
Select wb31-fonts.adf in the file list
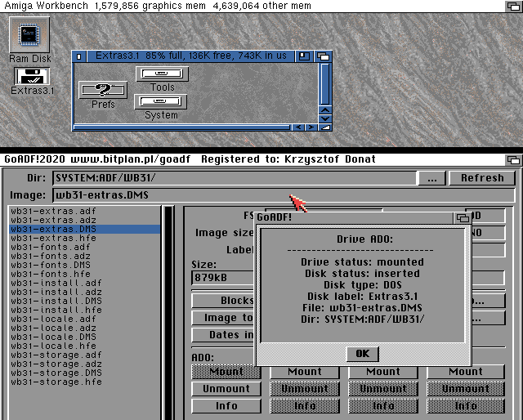click(x=85, y=248)
